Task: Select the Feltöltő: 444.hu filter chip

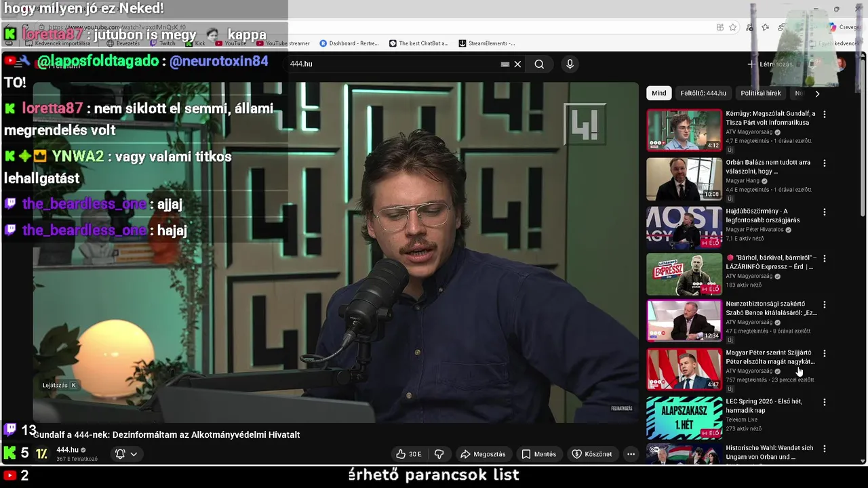Action: tap(703, 94)
